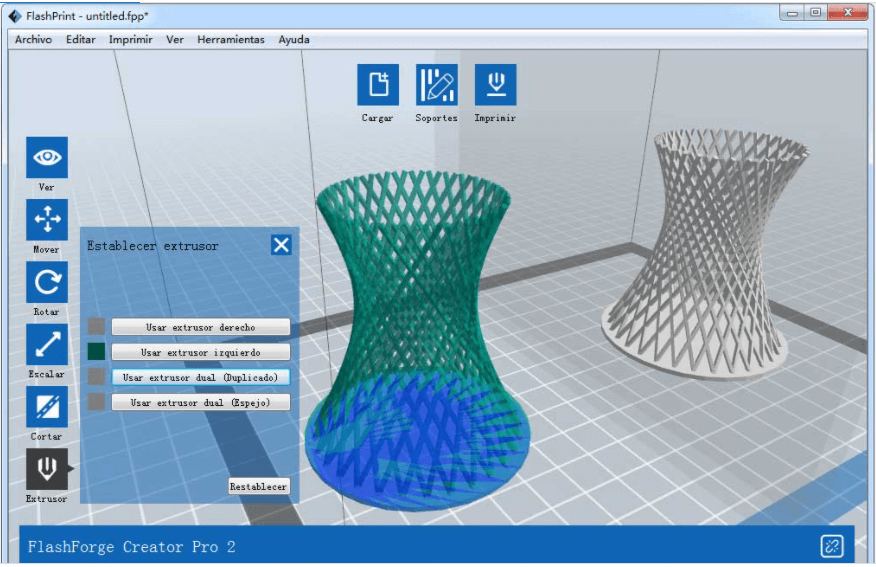
Task: Select the Mover move tool
Action: pos(47,220)
